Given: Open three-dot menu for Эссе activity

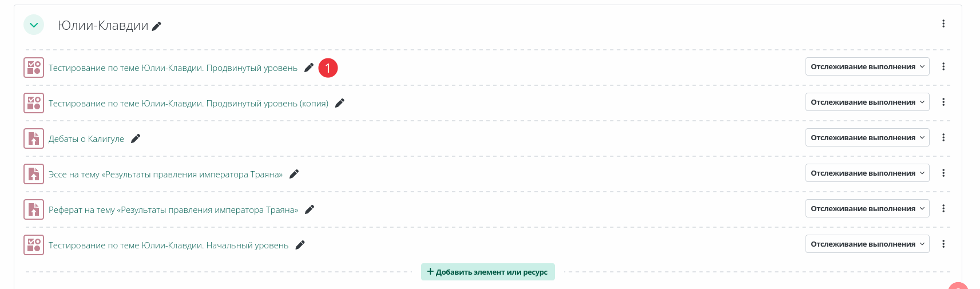Looking at the screenshot, I should tap(943, 173).
